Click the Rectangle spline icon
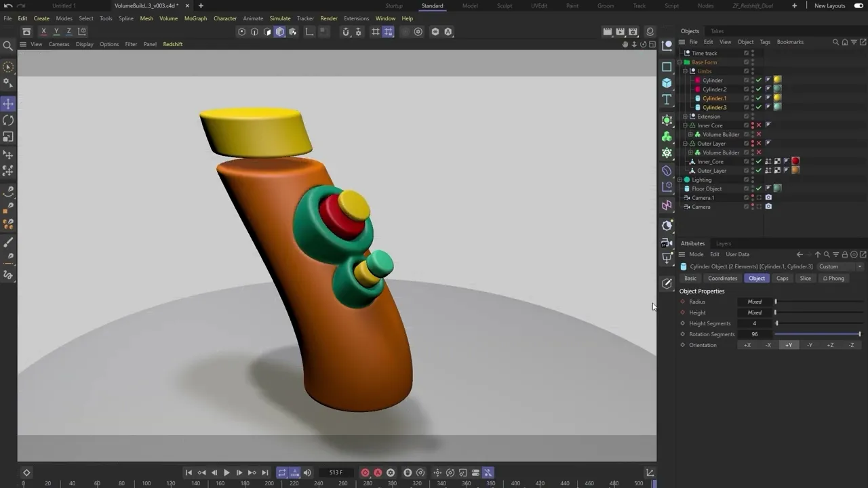 click(667, 66)
